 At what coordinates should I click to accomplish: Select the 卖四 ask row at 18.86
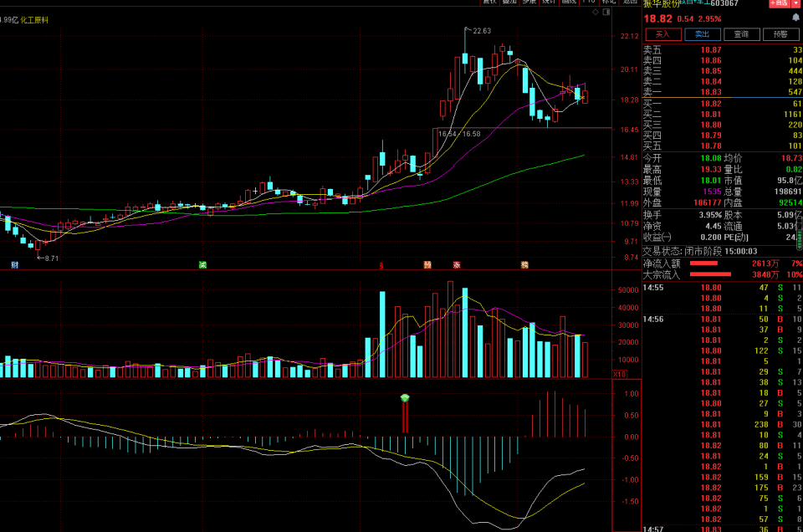pos(723,60)
